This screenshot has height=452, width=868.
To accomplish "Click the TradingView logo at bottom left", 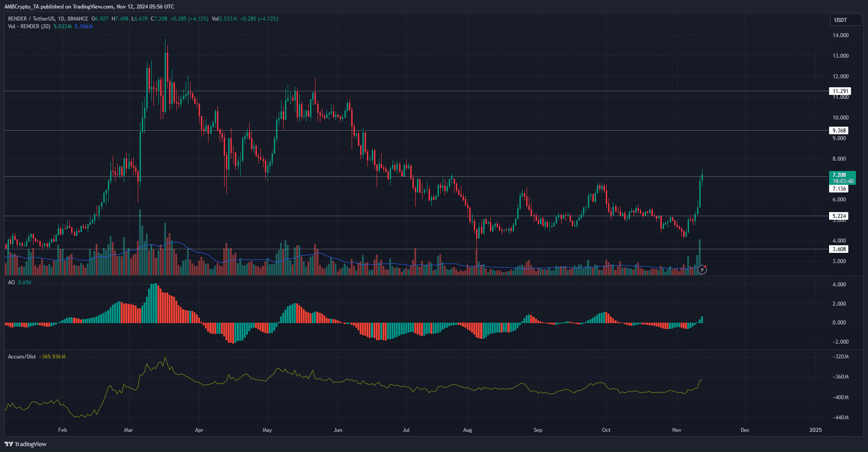I will coord(26,444).
